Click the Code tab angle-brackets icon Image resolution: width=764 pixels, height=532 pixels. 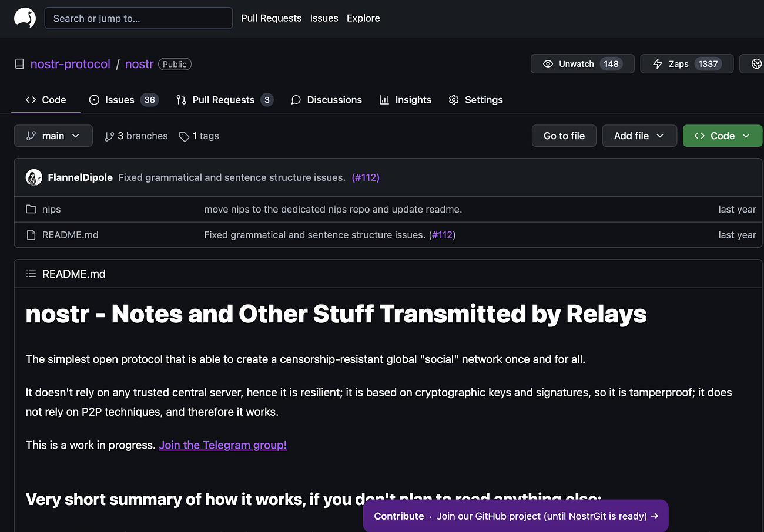(31, 100)
